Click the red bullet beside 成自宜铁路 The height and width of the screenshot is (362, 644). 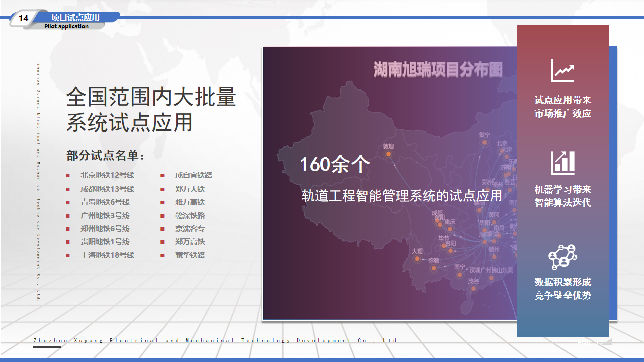pyautogui.click(x=163, y=176)
